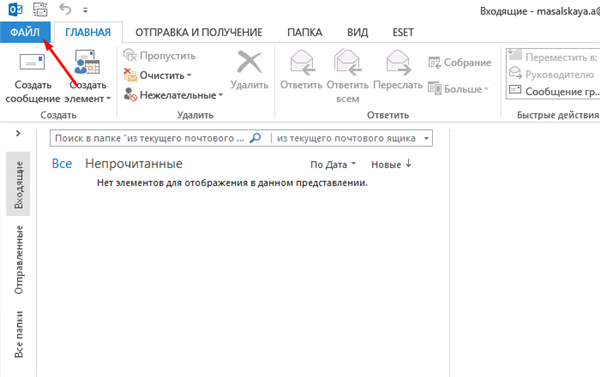Image resolution: width=600 pixels, height=377 pixels.
Task: Click in the mail search field
Action: coord(150,138)
